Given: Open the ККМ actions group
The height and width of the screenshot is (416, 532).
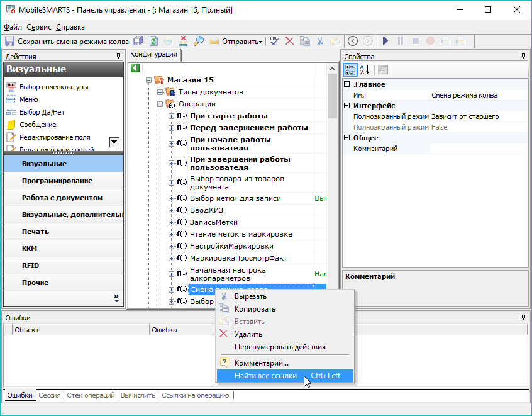Looking at the screenshot, I should click(x=64, y=249).
